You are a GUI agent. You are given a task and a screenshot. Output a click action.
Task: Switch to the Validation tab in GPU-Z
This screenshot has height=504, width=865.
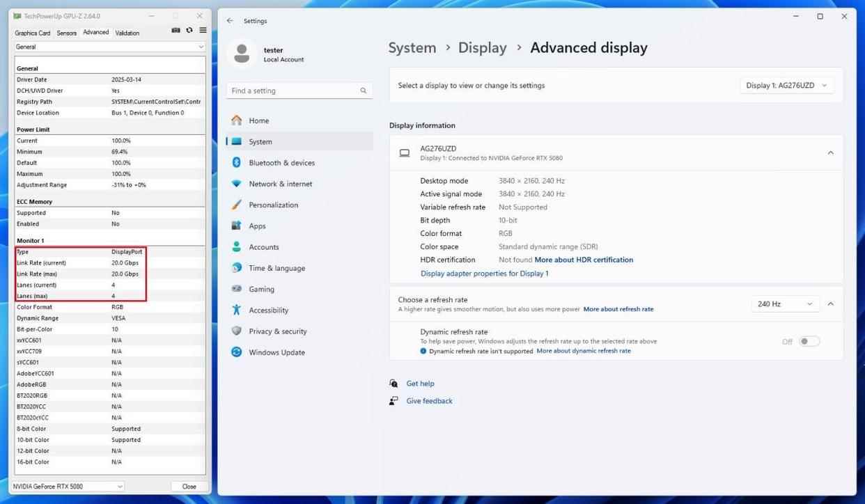(x=127, y=33)
